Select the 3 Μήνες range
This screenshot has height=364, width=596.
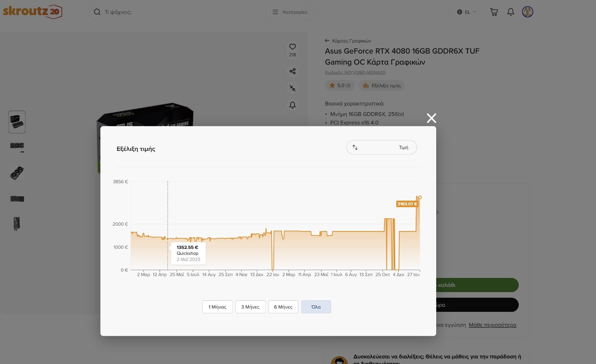coord(250,307)
